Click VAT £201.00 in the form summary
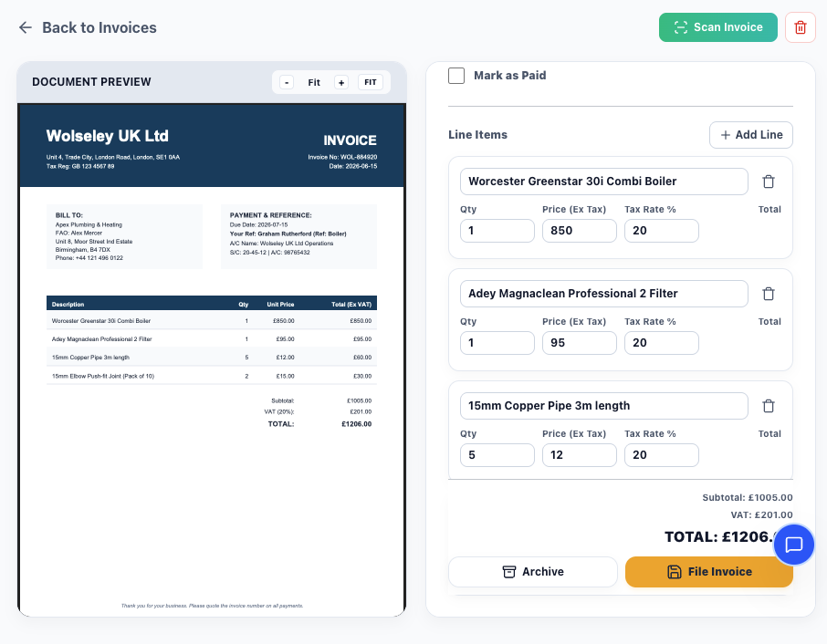This screenshot has width=827, height=644. click(x=761, y=514)
